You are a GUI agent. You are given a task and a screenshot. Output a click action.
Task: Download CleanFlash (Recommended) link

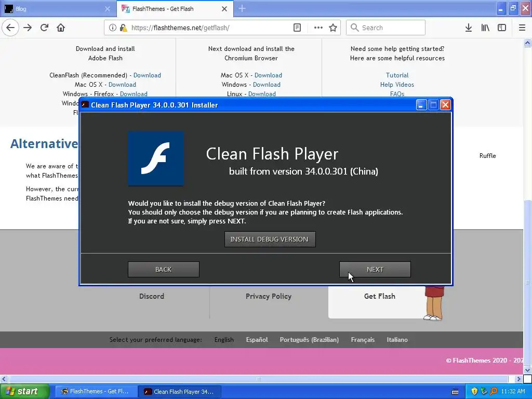coord(147,75)
